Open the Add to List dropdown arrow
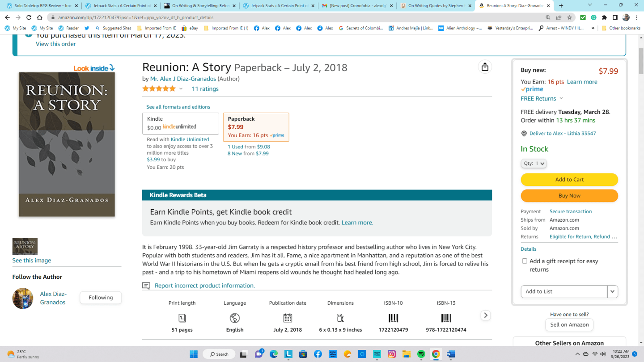The image size is (644, 362). coord(612,291)
